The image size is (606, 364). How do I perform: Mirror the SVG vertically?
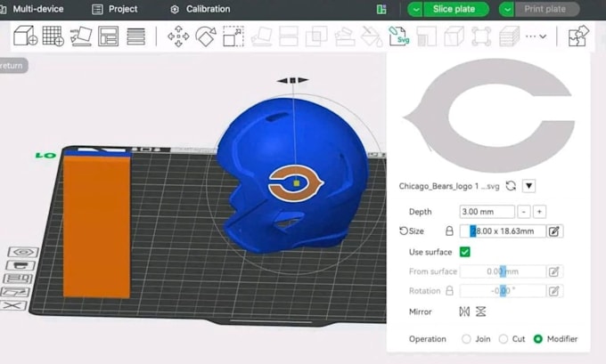coord(480,311)
